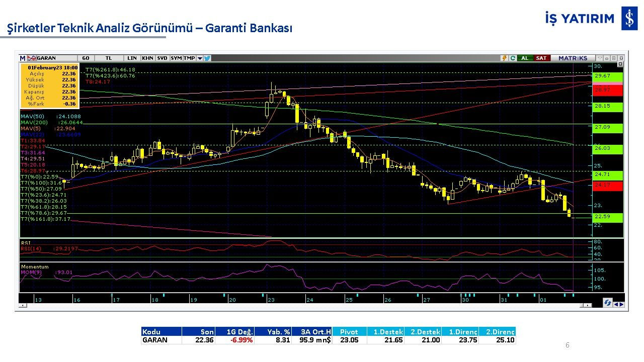Click the Kapanış row in info box
Image resolution: width=644 pixels, height=362 pixels.
pyautogui.click(x=49, y=92)
